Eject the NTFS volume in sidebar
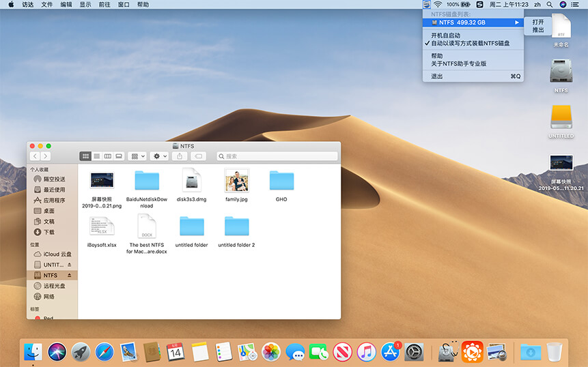588x367 pixels. coord(70,276)
